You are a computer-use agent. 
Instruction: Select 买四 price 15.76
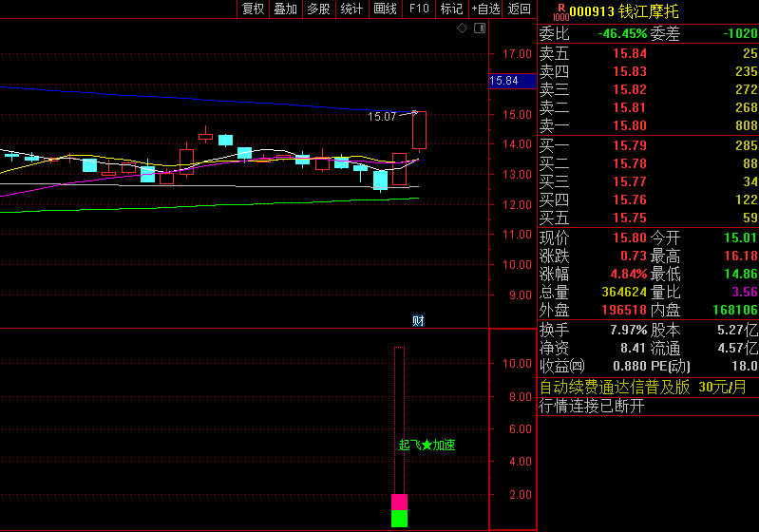coord(630,199)
